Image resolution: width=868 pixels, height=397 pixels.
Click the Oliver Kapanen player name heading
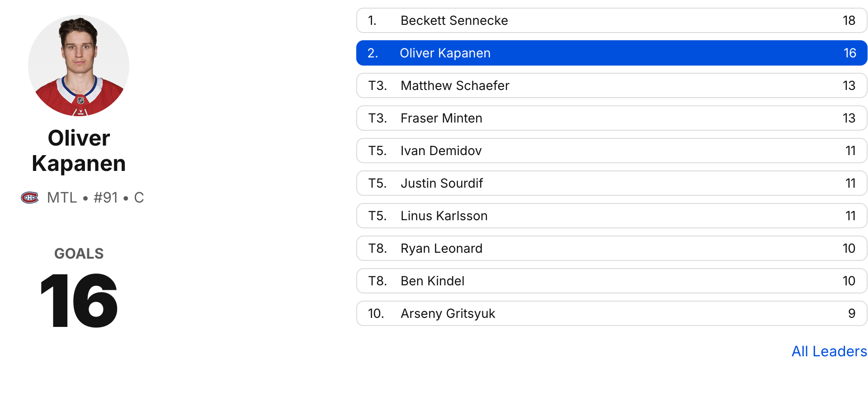pos(79,151)
